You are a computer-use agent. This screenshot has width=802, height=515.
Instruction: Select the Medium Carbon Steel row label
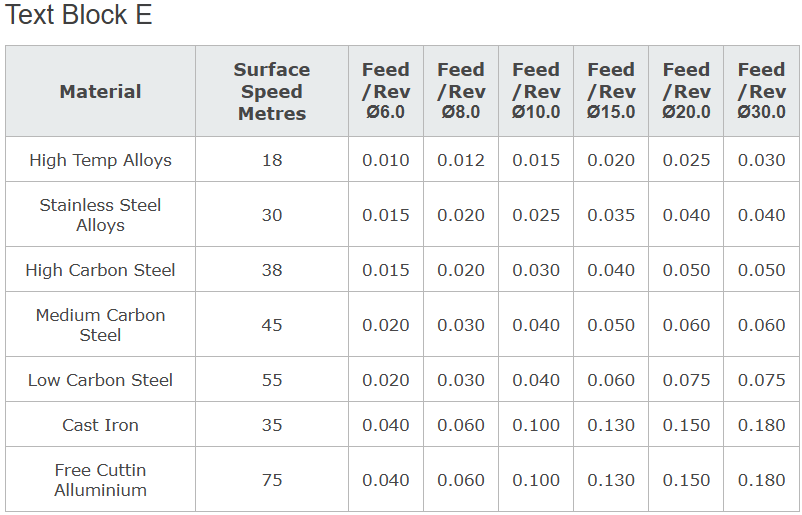[x=100, y=325]
